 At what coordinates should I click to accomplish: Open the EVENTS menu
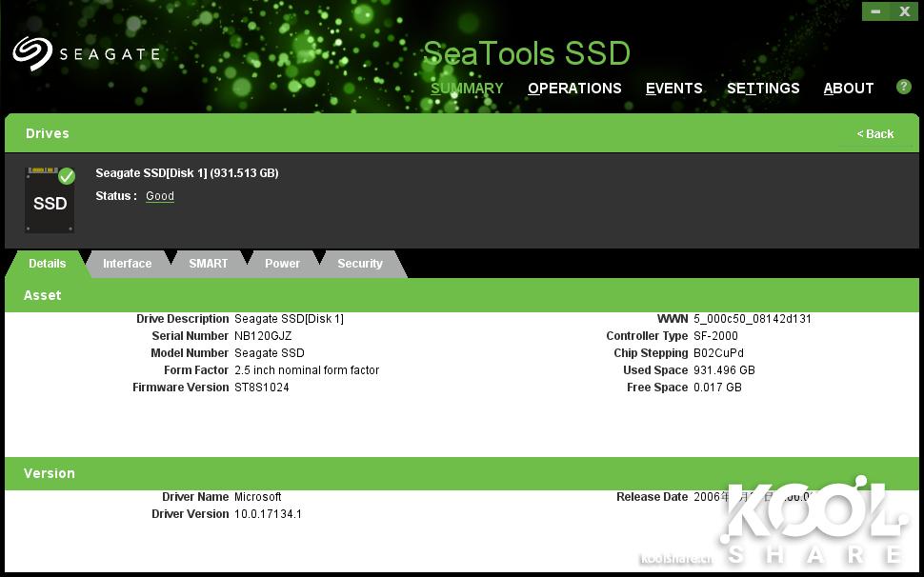click(x=674, y=89)
